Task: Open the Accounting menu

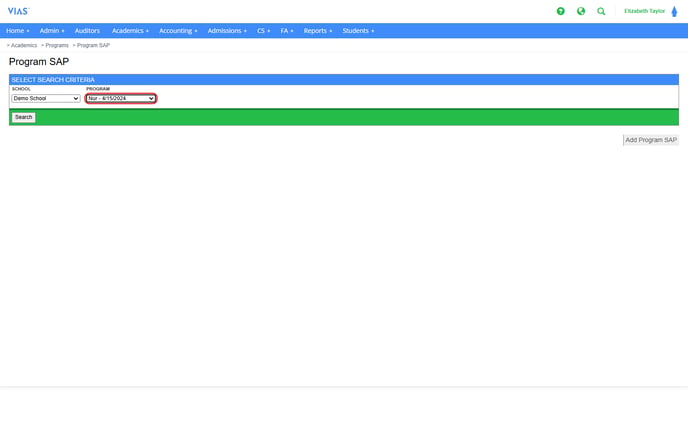Action: (178, 31)
